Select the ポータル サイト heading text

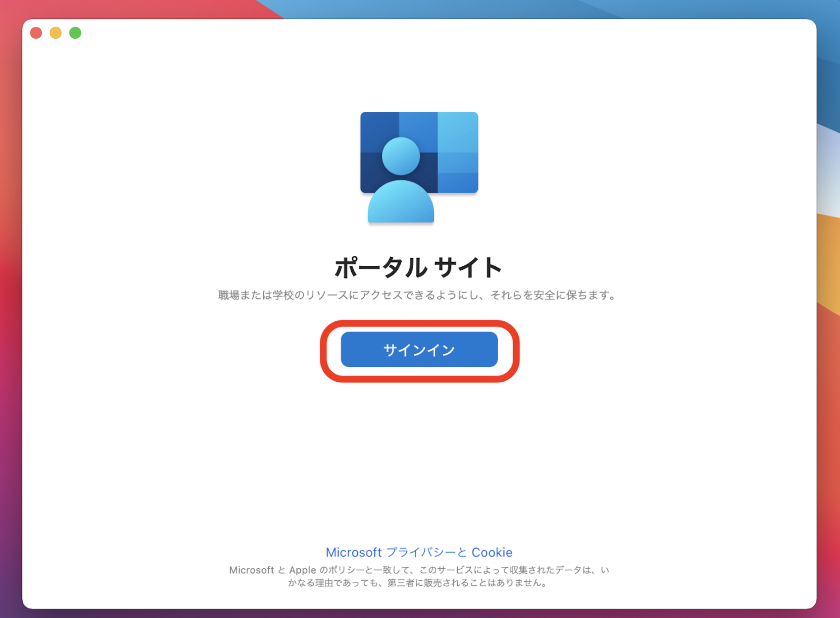(x=418, y=267)
